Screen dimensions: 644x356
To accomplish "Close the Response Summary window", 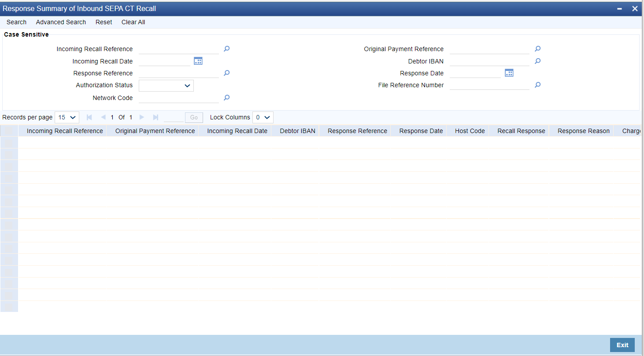I will point(635,8).
